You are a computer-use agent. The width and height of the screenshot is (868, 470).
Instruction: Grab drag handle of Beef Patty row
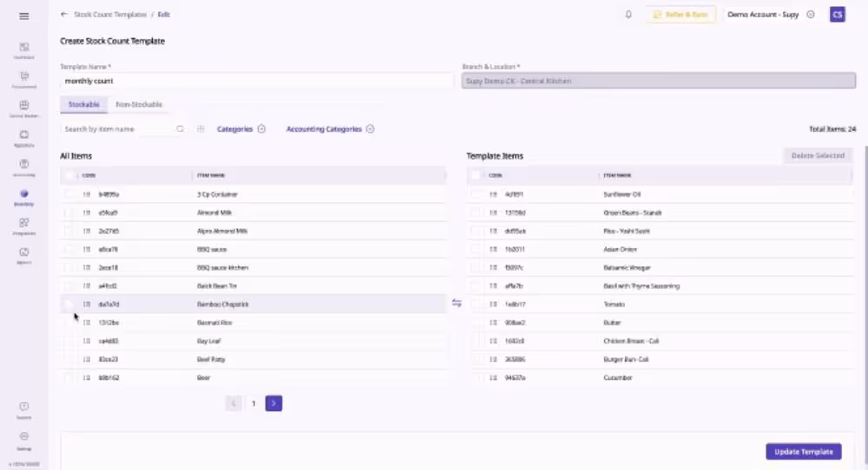click(86, 359)
